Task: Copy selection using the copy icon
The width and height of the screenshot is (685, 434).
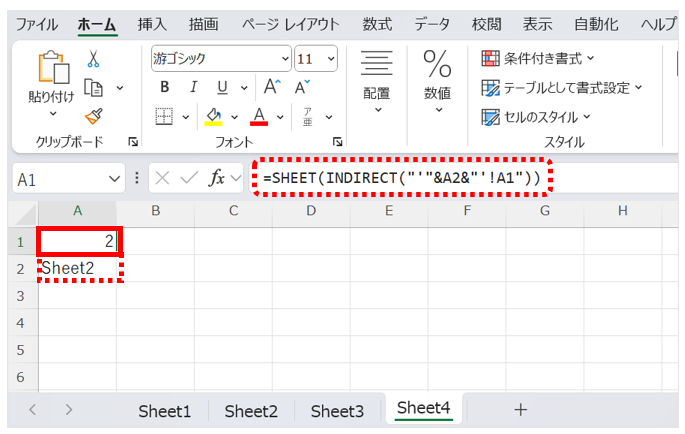Action: [93, 88]
